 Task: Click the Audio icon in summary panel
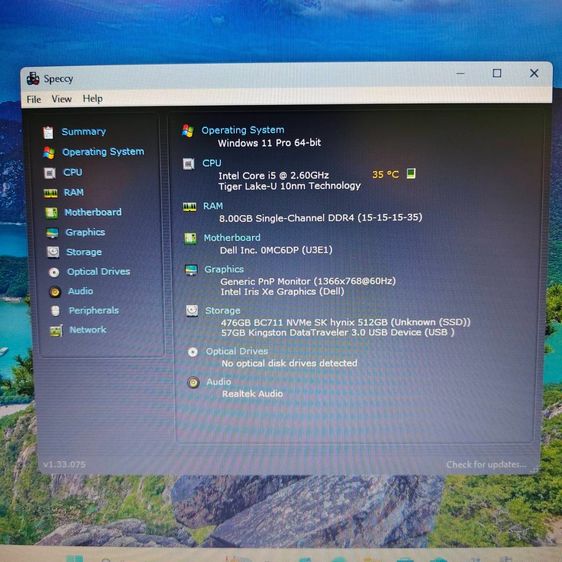pos(194,382)
